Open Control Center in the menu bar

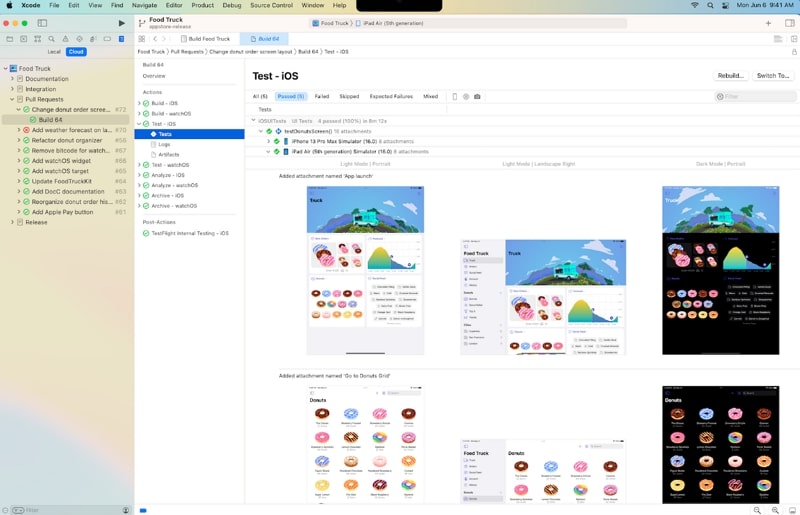[x=725, y=5]
